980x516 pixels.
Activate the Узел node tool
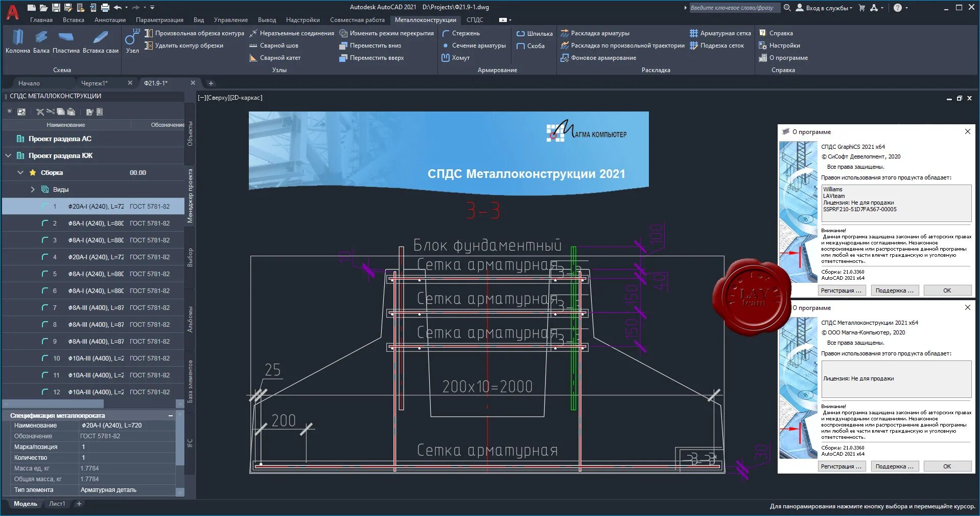pos(132,41)
